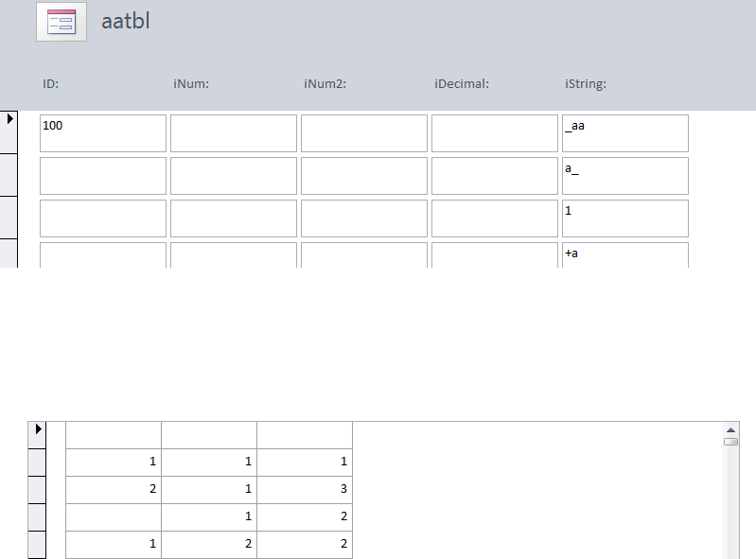756x559 pixels.
Task: Select the datasheet row with values 1, 1, 1
Action: tap(38, 462)
